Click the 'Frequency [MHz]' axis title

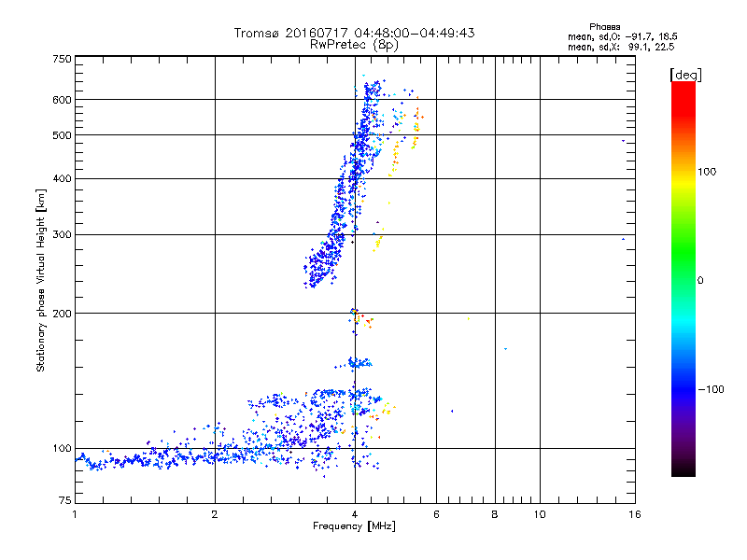click(x=354, y=526)
